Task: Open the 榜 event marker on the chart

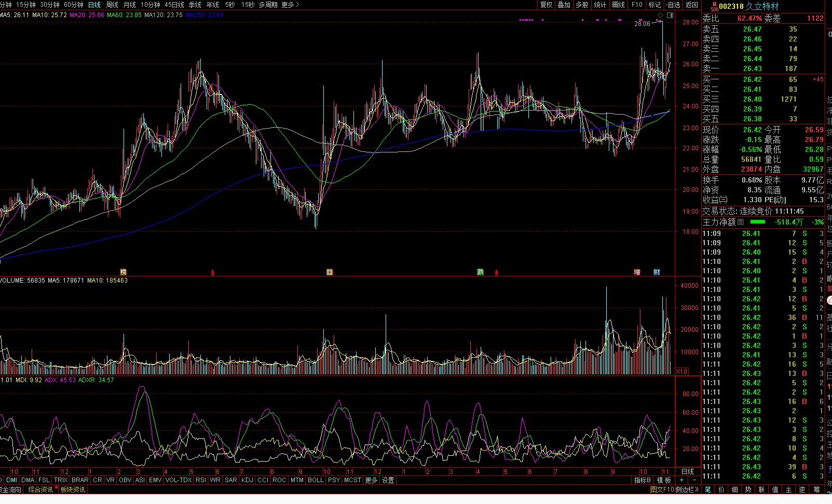Action: point(123,272)
